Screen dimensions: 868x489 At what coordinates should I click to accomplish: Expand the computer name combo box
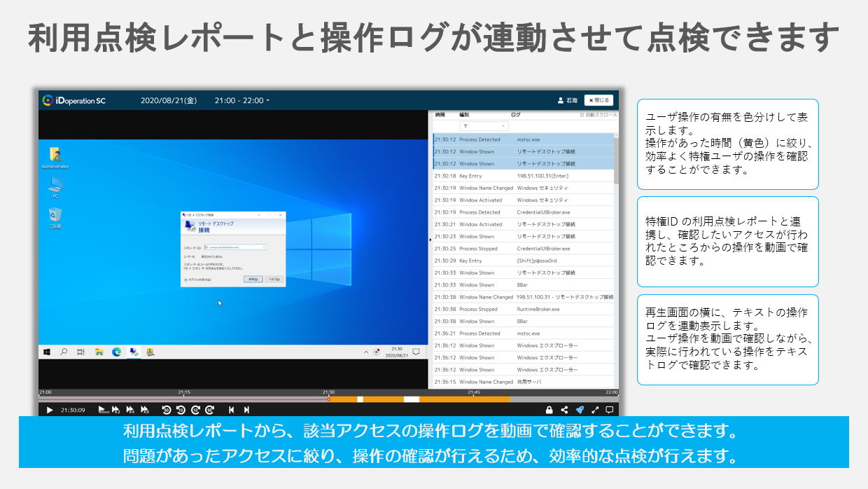pos(263,247)
